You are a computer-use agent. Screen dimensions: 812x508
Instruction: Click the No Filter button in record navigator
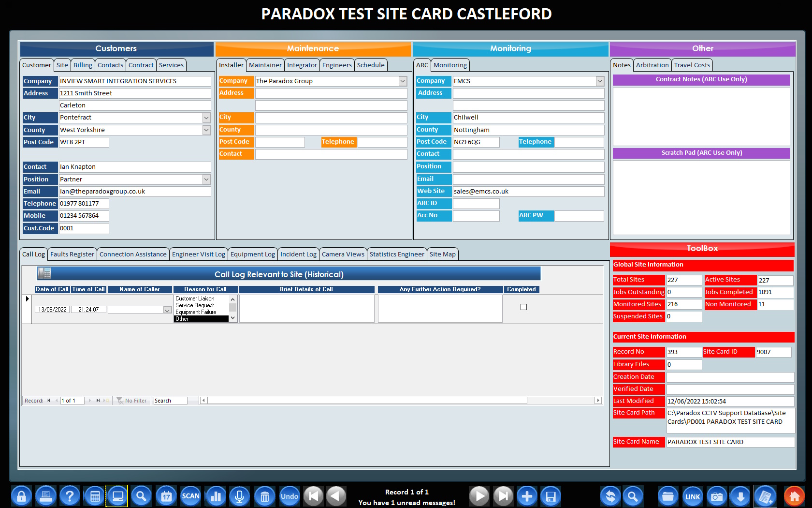pos(132,401)
